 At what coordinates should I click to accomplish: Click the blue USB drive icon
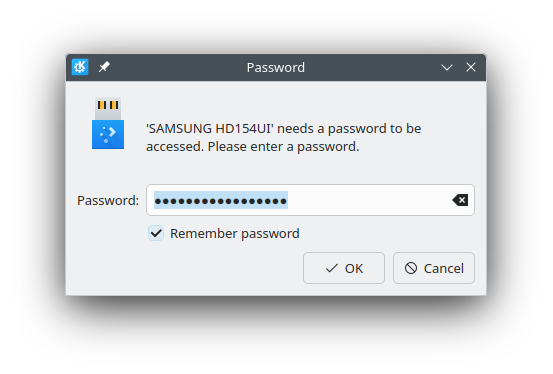coord(108,123)
